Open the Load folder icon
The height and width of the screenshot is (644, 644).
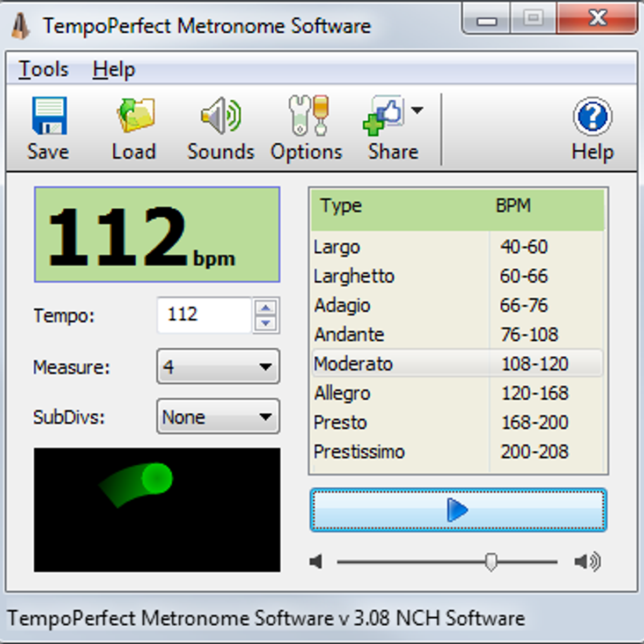point(135,115)
